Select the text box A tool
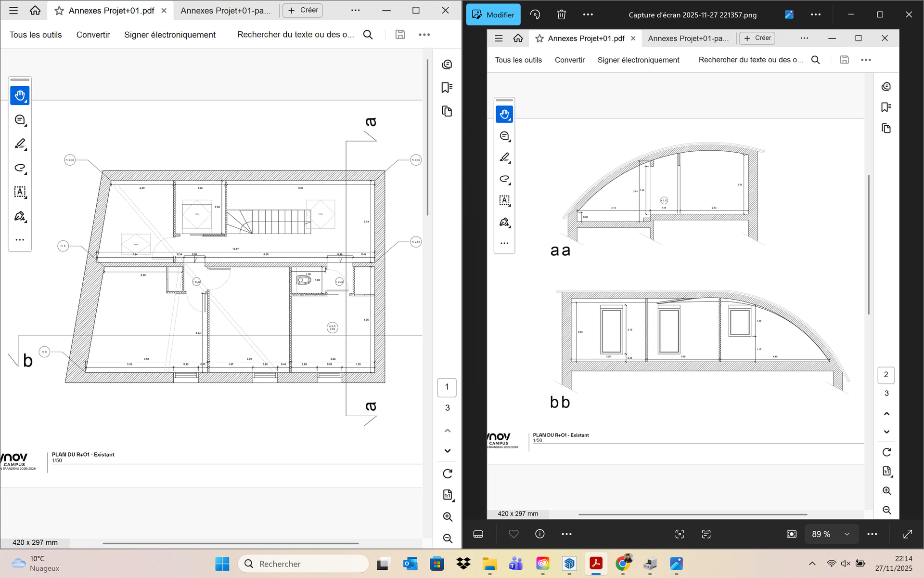This screenshot has height=578, width=924. pos(20,192)
